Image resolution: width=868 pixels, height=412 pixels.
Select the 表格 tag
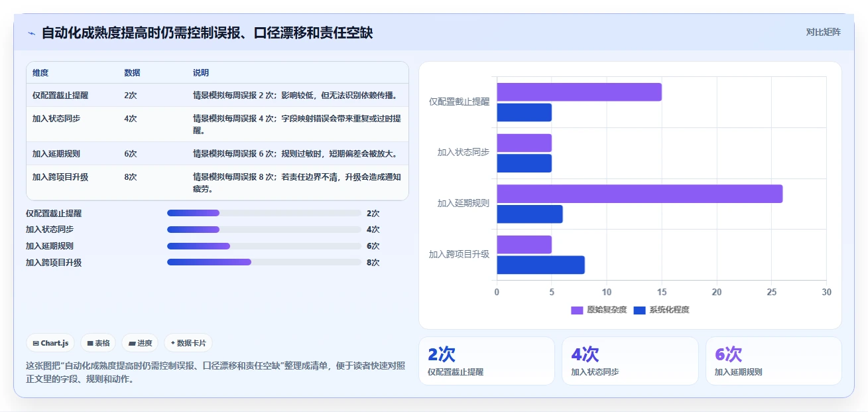tap(98, 343)
